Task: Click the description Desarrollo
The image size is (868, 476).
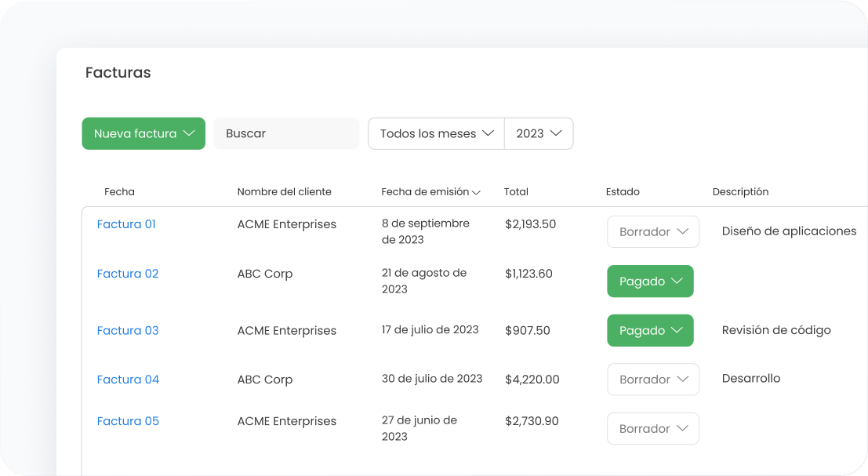Action: click(751, 379)
